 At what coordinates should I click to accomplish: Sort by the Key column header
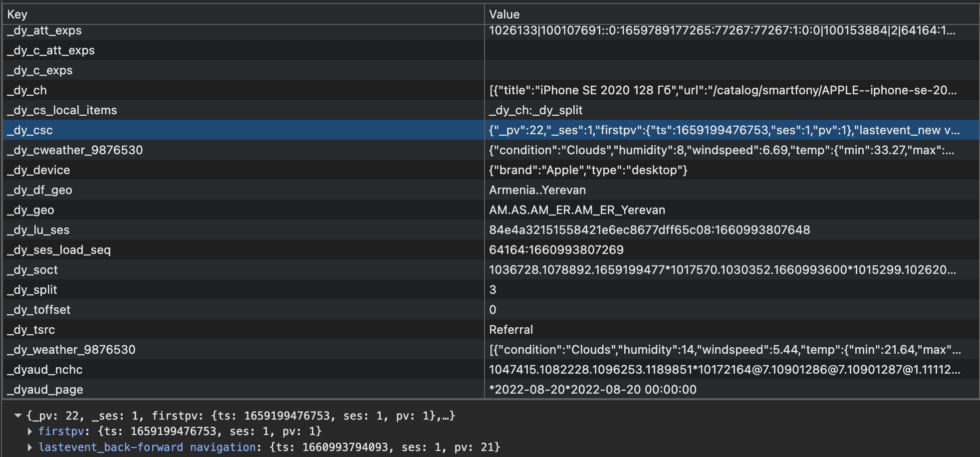[18, 14]
